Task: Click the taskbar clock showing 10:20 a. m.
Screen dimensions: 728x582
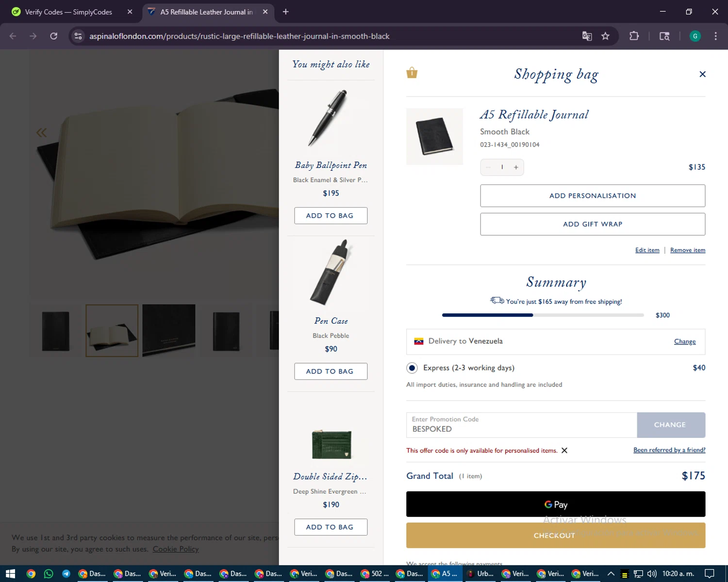Action: coord(678,574)
